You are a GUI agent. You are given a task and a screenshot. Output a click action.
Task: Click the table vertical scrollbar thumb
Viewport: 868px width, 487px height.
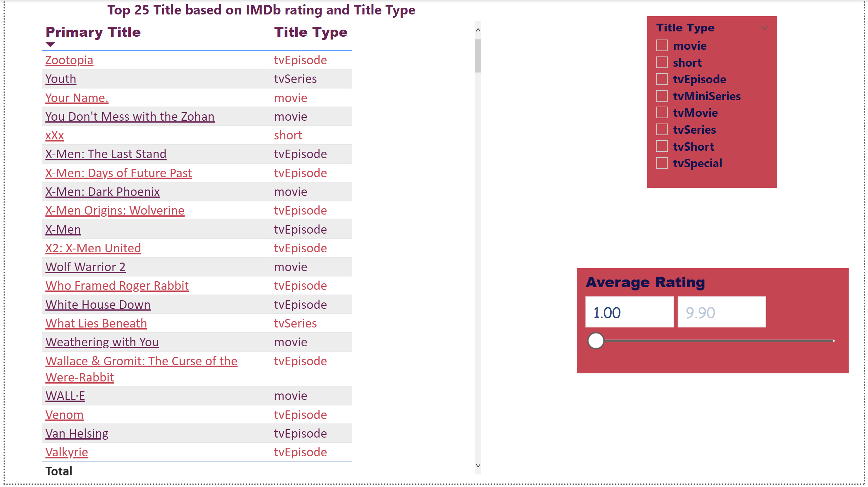coord(478,56)
